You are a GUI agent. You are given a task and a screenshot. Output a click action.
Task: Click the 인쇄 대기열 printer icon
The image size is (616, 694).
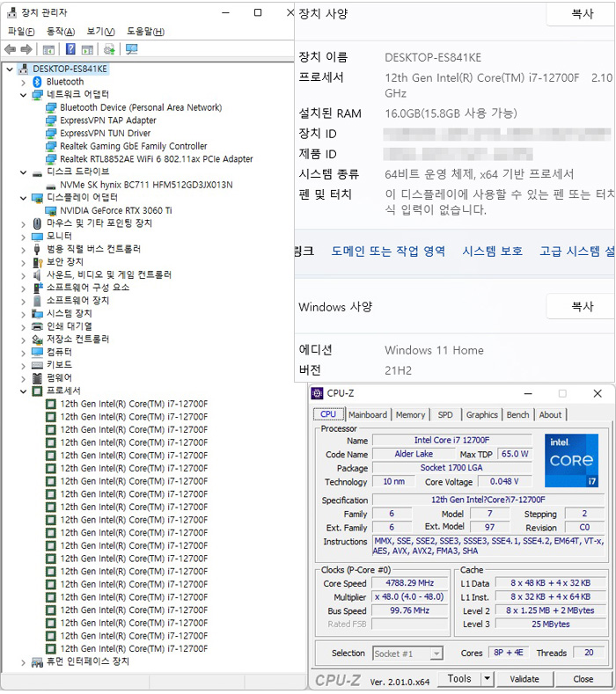coord(37,327)
